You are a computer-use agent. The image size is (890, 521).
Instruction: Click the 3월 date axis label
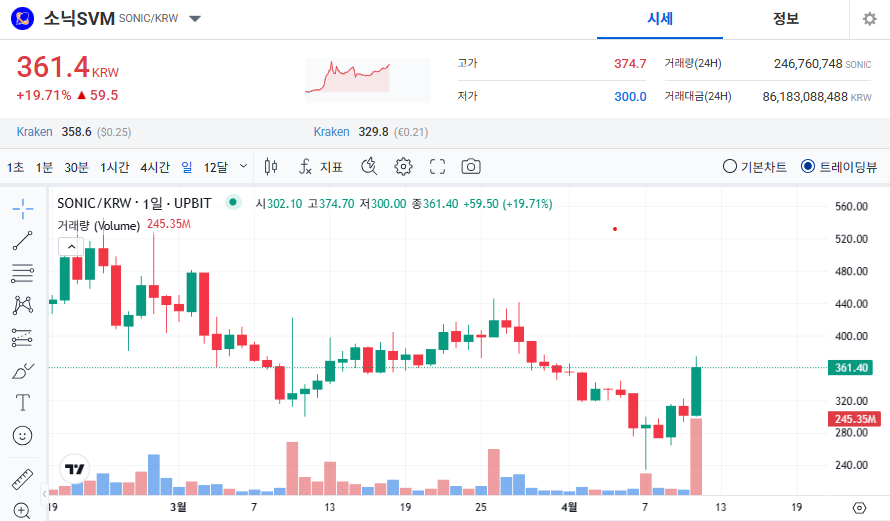pos(178,507)
